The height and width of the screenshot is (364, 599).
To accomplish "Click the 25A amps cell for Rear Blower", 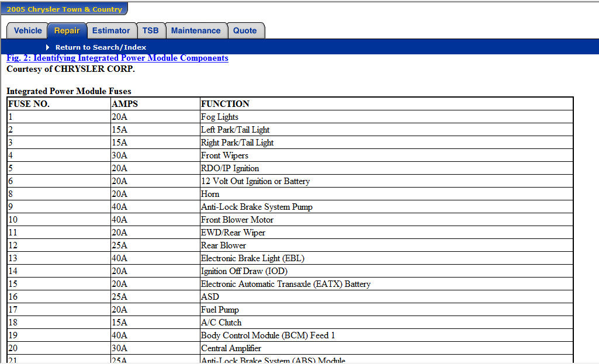I will [155, 245].
